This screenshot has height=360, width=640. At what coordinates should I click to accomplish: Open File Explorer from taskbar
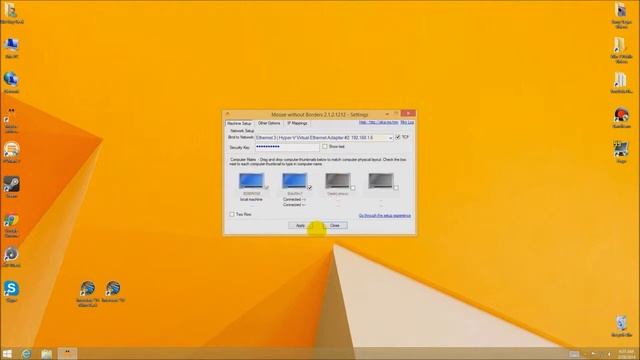47,353
